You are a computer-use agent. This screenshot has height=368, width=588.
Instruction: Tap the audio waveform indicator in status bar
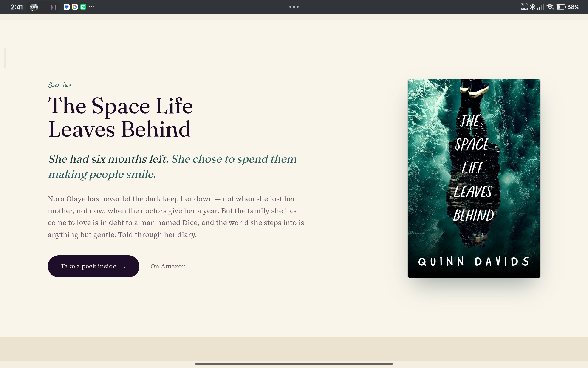(x=53, y=7)
